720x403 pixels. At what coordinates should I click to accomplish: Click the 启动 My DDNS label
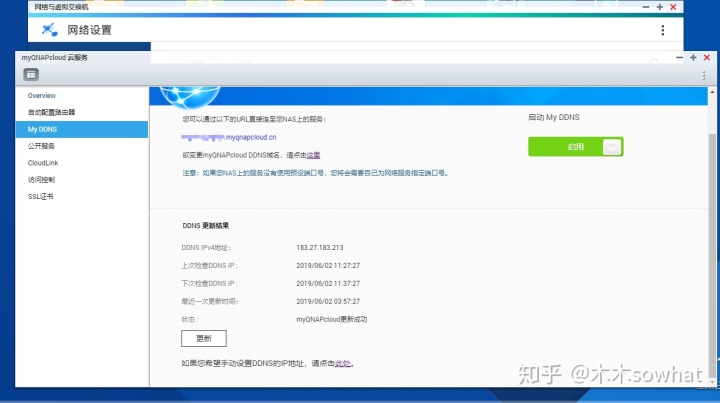[554, 117]
